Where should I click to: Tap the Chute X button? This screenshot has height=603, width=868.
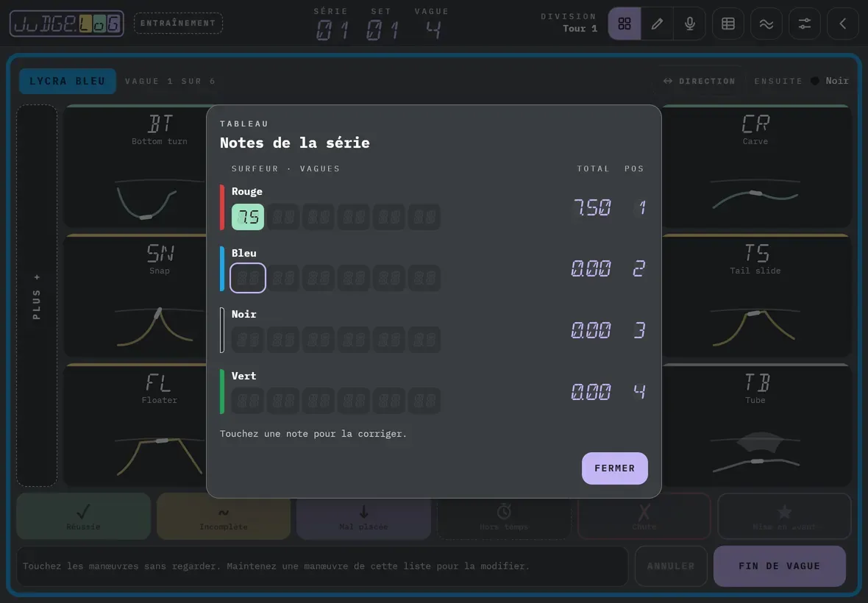[x=644, y=516]
